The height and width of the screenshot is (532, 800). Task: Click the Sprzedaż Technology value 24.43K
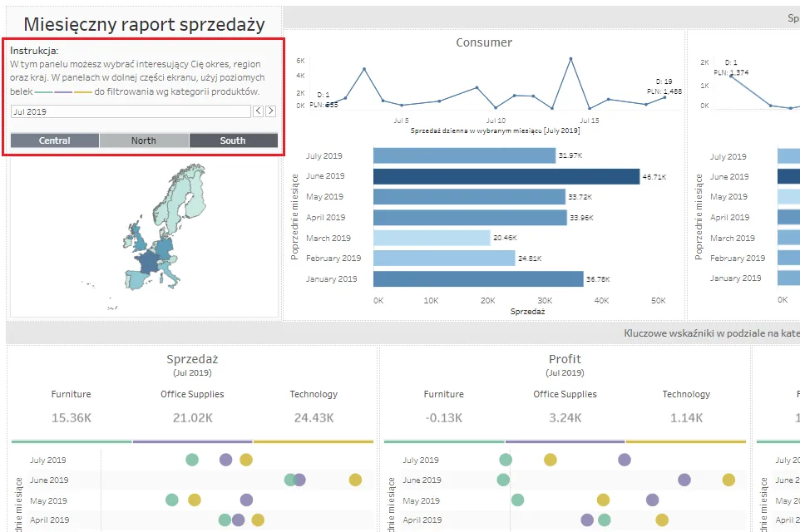tap(314, 418)
